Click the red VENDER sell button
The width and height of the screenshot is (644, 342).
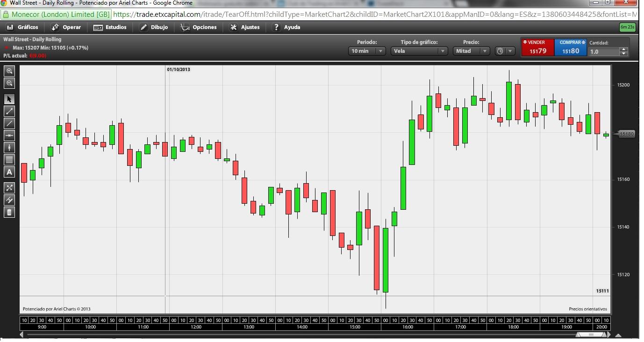(537, 48)
